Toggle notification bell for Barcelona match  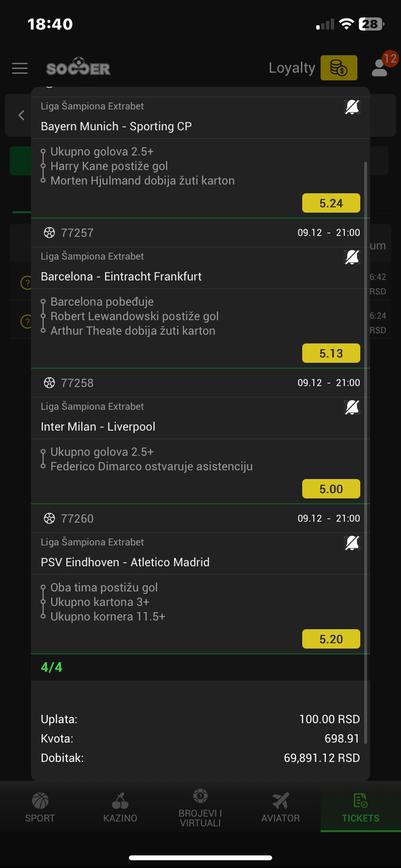pos(352,257)
